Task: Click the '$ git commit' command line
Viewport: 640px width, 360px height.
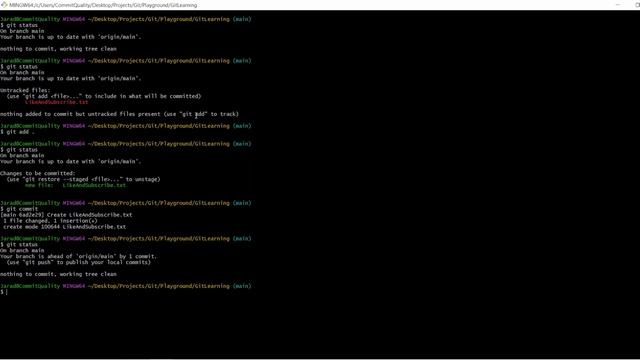Action: 19,209
